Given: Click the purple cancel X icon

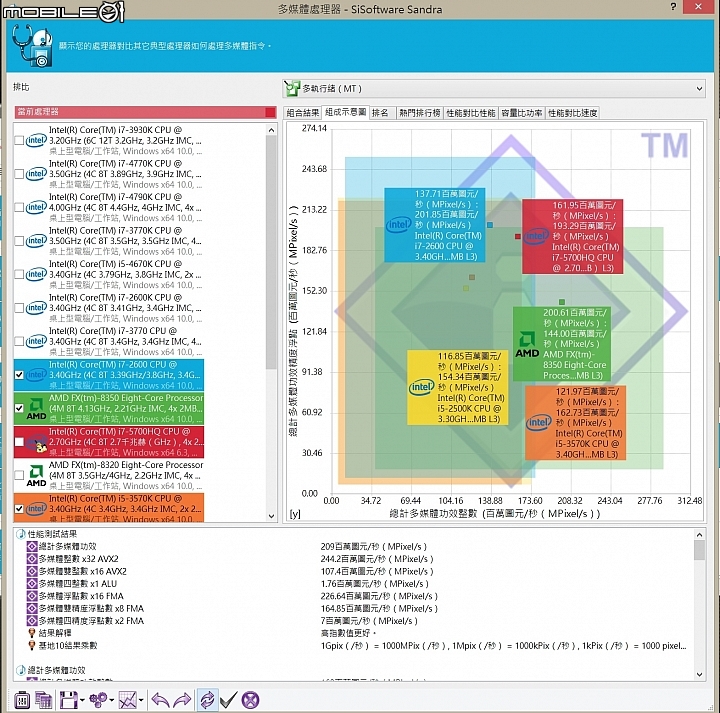Looking at the screenshot, I should point(250,700).
